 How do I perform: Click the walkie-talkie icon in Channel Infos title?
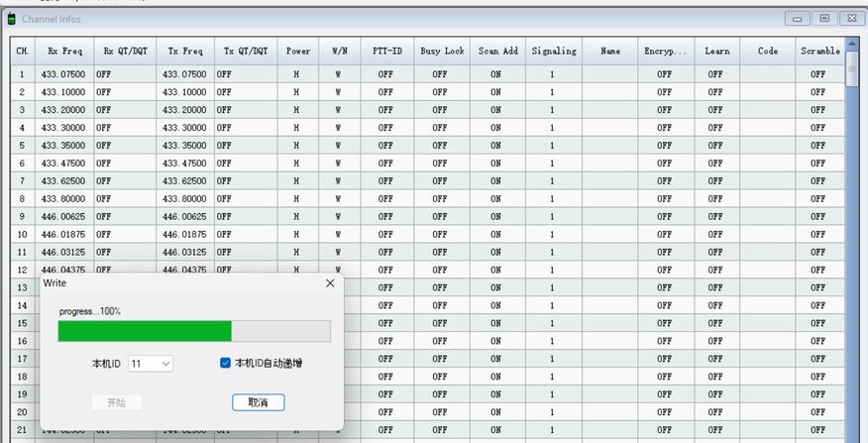coord(11,19)
